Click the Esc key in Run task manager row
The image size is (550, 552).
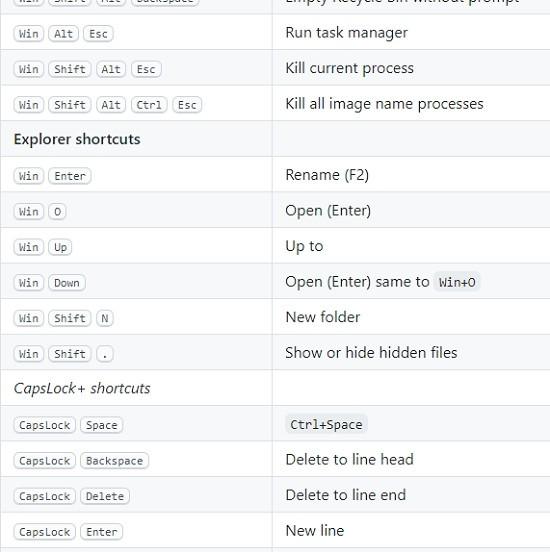[98, 34]
